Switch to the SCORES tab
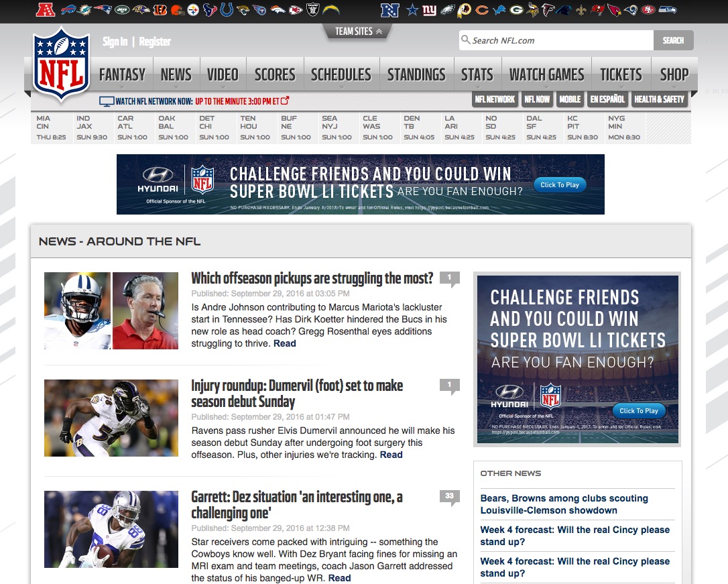Image resolution: width=728 pixels, height=584 pixels. click(274, 74)
